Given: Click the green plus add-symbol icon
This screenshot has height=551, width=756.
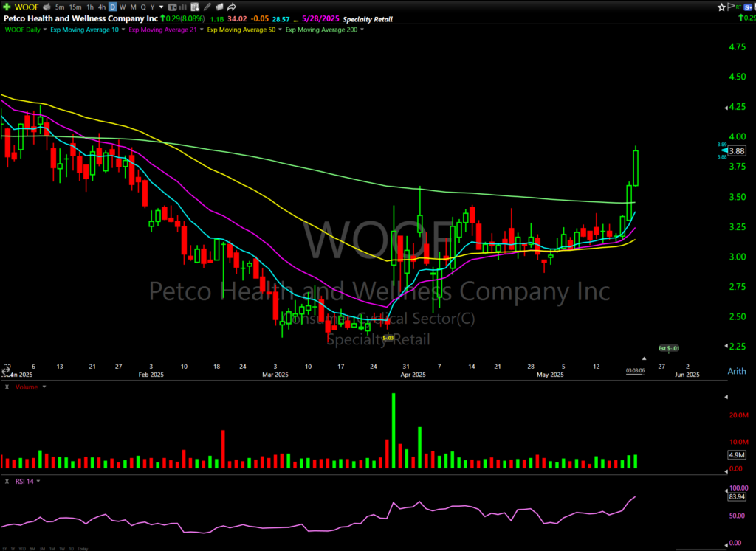Looking at the screenshot, I should coord(7,7).
